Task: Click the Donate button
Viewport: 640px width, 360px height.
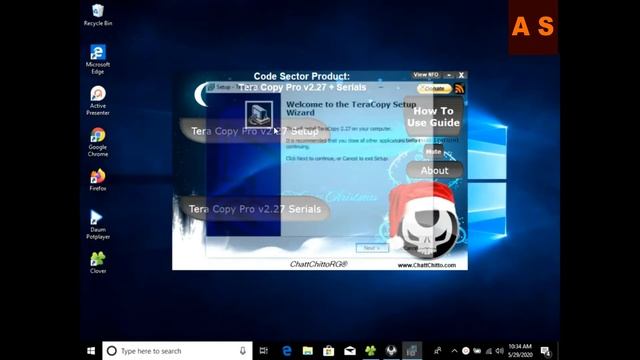Action: (x=434, y=89)
